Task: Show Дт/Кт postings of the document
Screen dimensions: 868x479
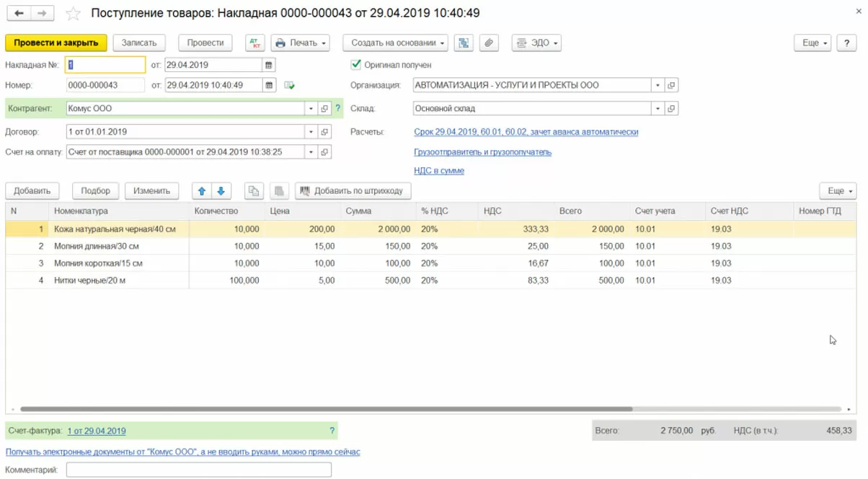Action: pos(254,43)
